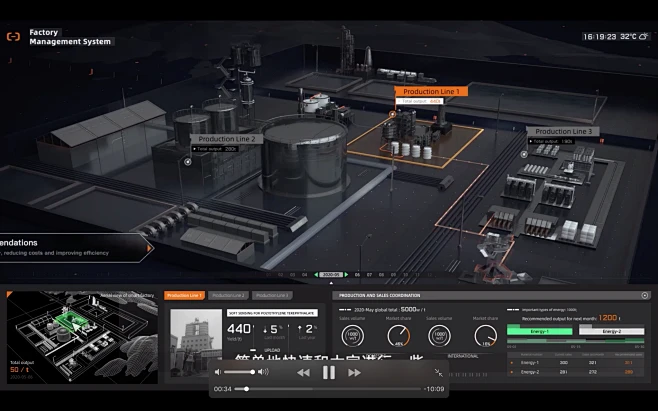
Task: Switch to Production Line 2 tab
Action: click(x=228, y=295)
